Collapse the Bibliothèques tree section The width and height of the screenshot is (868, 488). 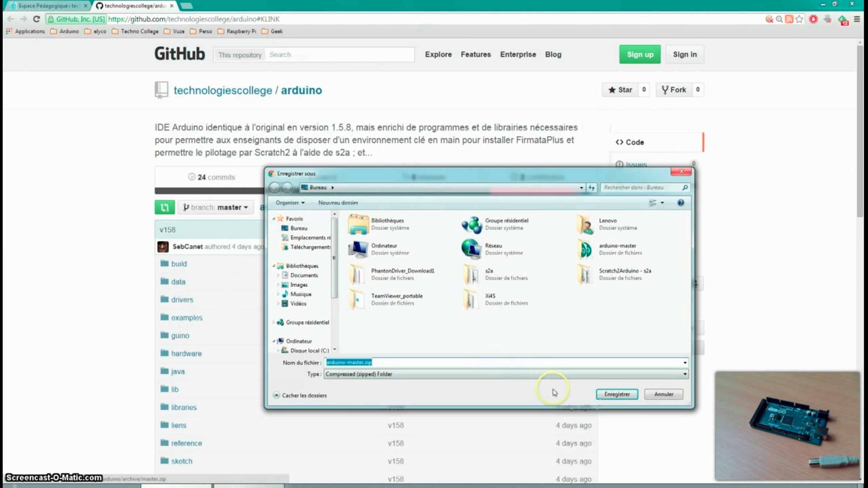(274, 266)
